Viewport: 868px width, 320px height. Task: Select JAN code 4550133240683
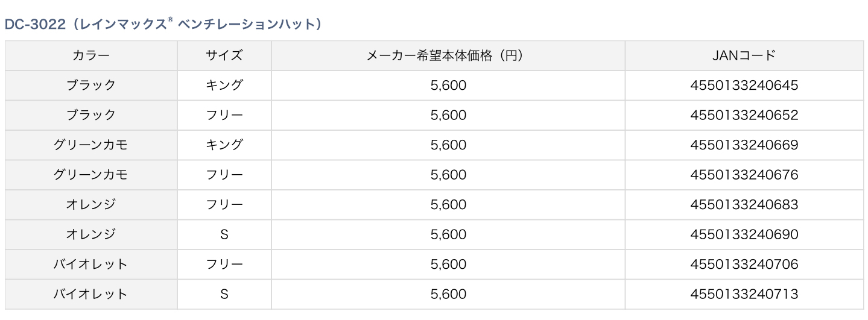[x=744, y=204]
